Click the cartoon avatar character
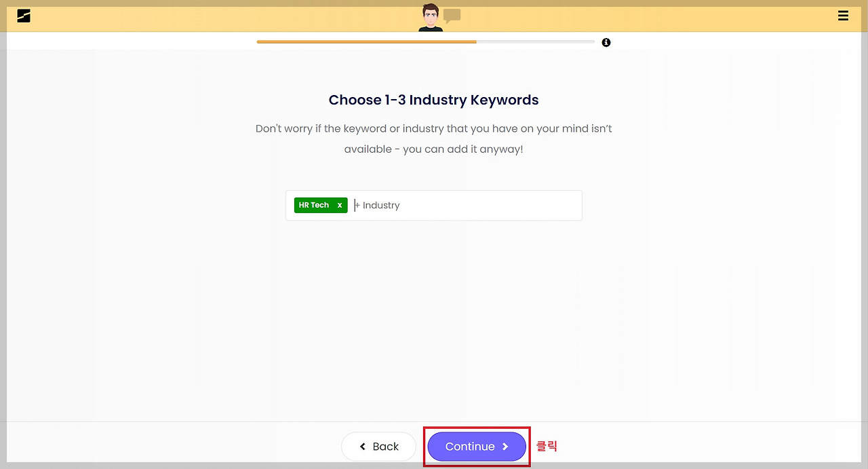The image size is (868, 469). [x=431, y=17]
